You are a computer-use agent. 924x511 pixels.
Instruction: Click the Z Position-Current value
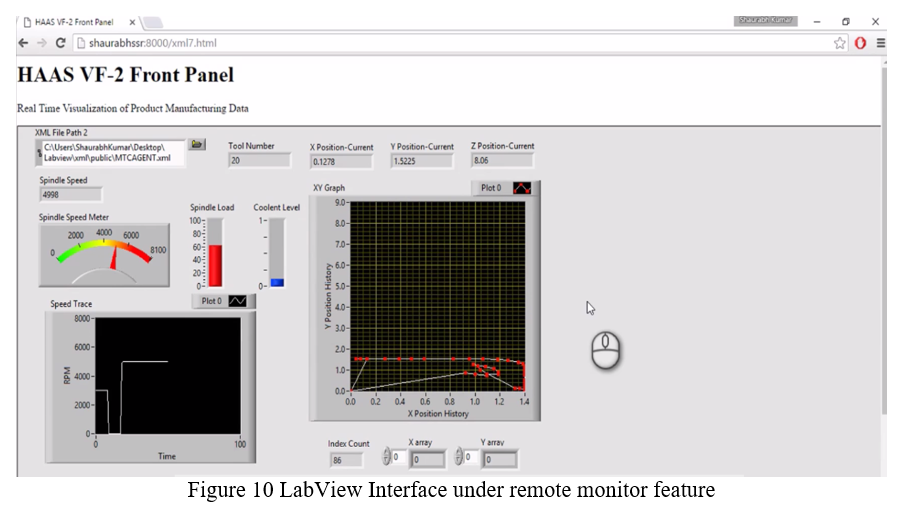point(502,160)
